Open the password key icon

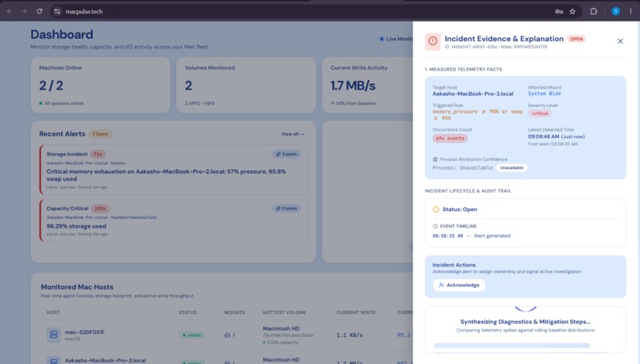[559, 11]
